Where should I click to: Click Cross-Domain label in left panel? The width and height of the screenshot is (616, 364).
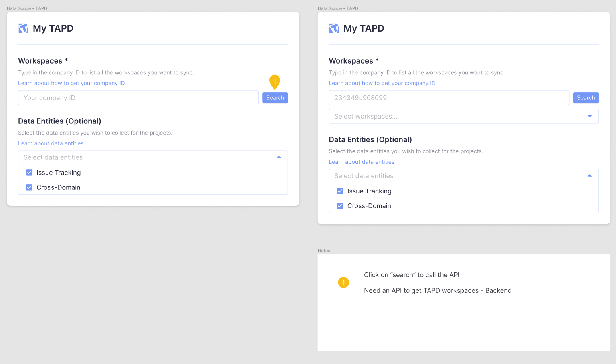(59, 187)
